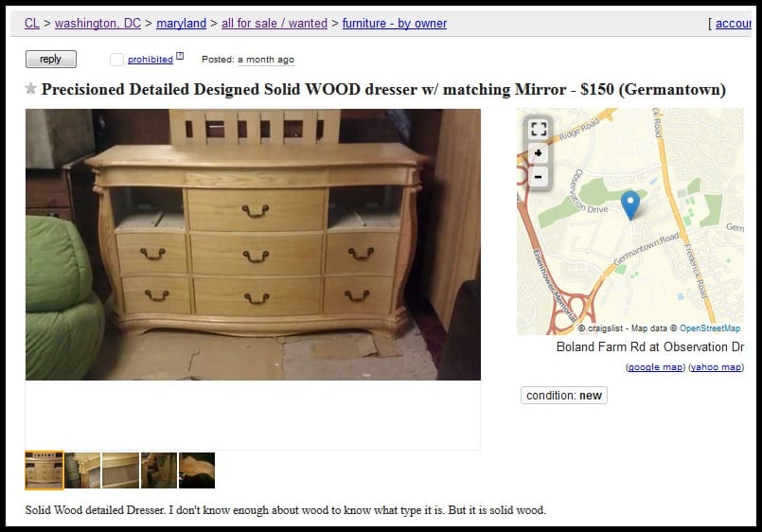The width and height of the screenshot is (762, 532).
Task: Navigate to the maryland breadcrumb
Action: click(x=181, y=23)
